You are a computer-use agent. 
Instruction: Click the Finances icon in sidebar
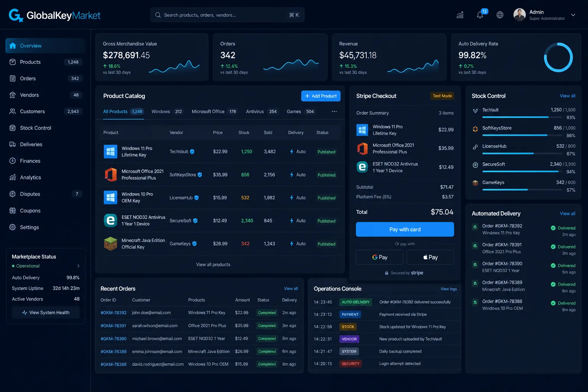click(13, 161)
